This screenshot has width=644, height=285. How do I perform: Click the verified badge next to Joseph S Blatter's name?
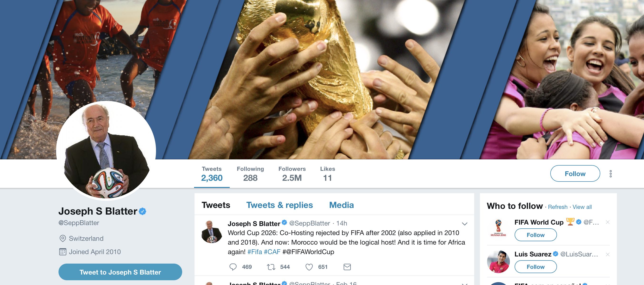(142, 211)
